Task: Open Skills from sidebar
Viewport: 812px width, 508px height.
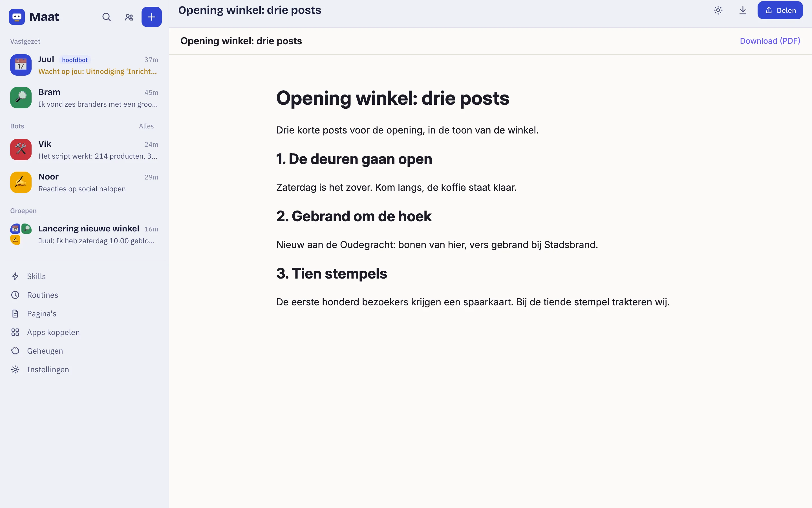Action: point(84,276)
